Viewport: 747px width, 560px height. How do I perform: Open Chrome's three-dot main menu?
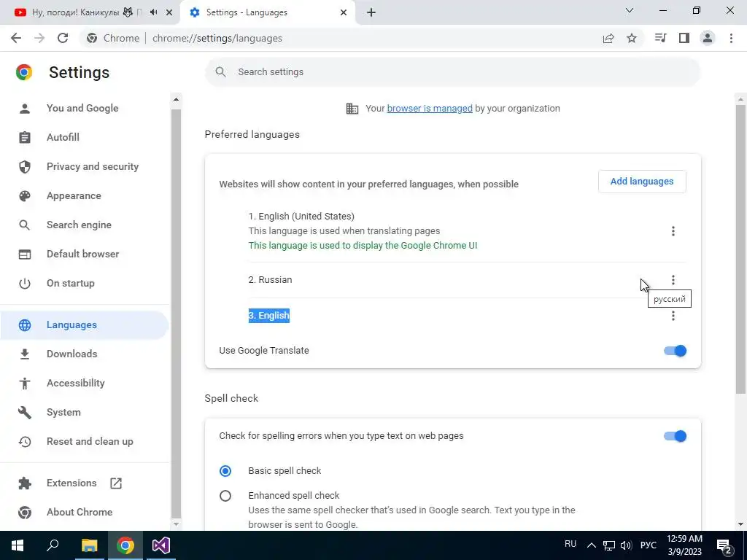[731, 38]
